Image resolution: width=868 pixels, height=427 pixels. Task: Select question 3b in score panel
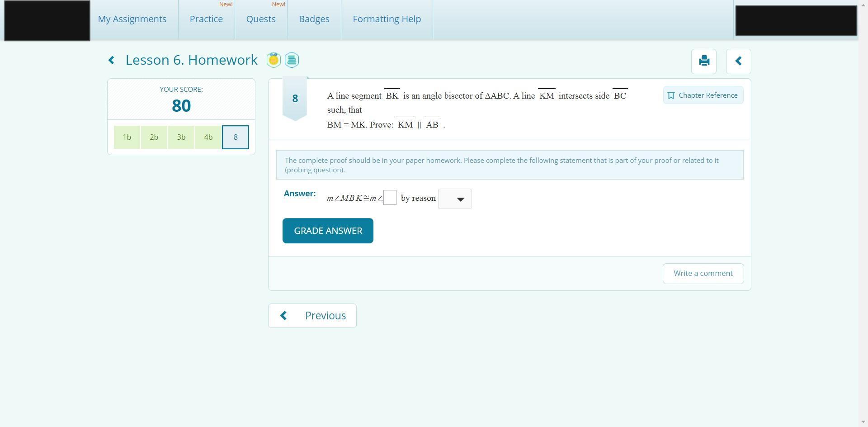[x=181, y=137]
